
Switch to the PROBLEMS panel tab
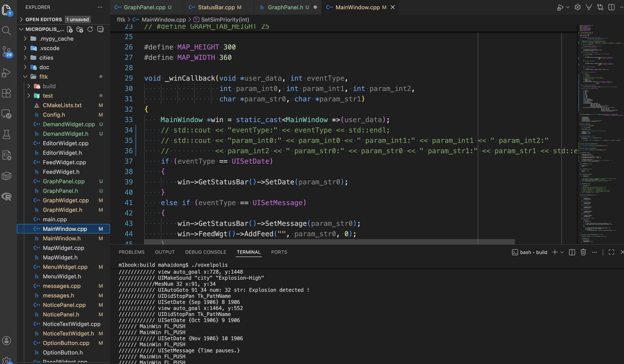pos(131,252)
